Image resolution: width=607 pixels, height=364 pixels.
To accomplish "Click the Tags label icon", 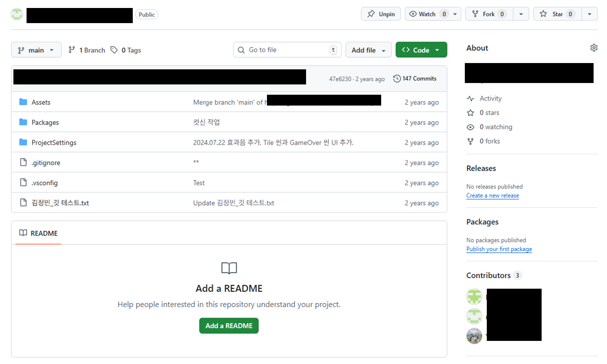I will pos(114,50).
